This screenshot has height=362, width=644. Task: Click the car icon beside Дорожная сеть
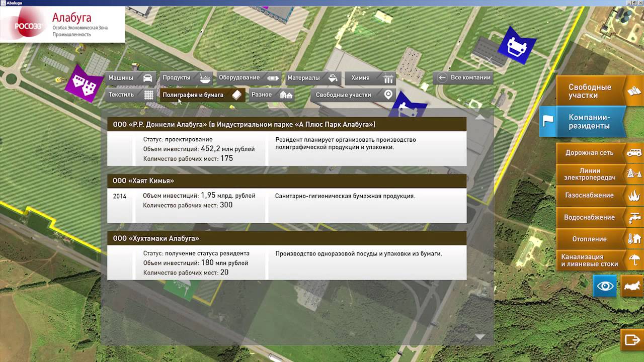click(x=634, y=152)
